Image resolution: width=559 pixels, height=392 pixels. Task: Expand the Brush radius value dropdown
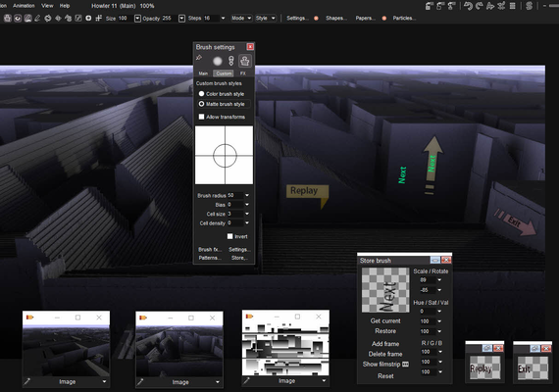[x=247, y=195]
